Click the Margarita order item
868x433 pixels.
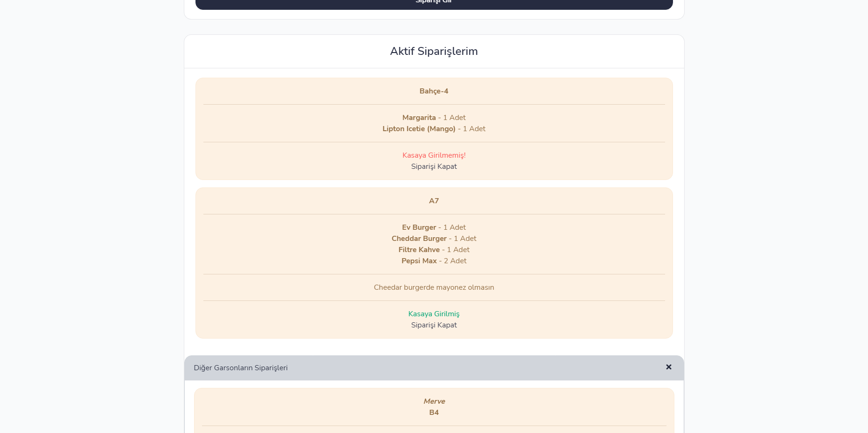tap(434, 118)
